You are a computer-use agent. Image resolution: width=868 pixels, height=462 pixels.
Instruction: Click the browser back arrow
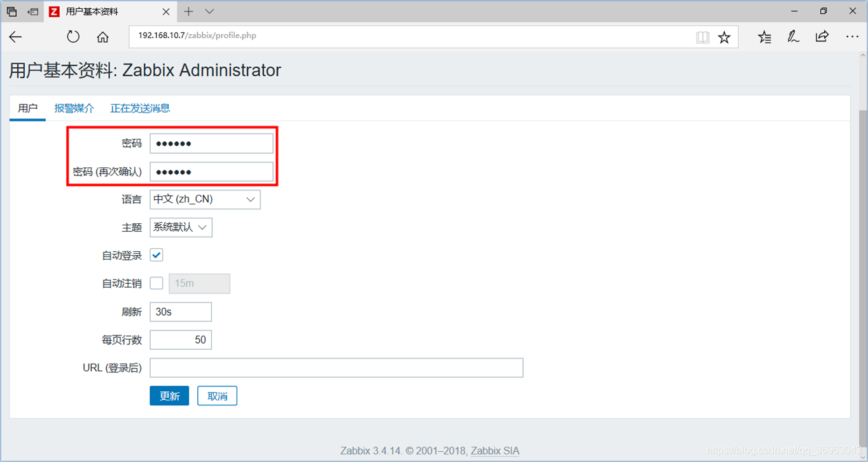pos(16,37)
